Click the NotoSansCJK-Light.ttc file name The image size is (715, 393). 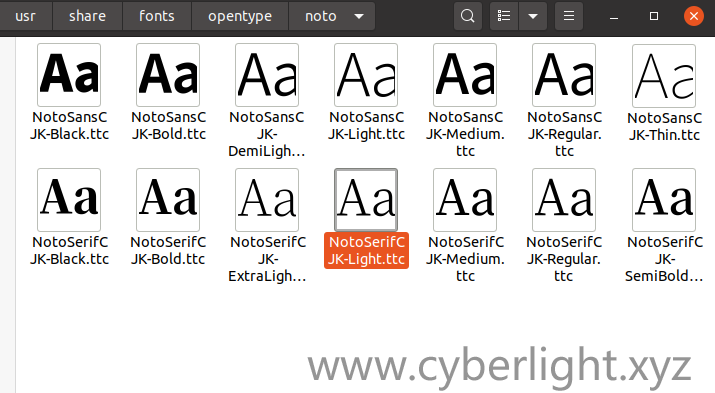pos(366,126)
